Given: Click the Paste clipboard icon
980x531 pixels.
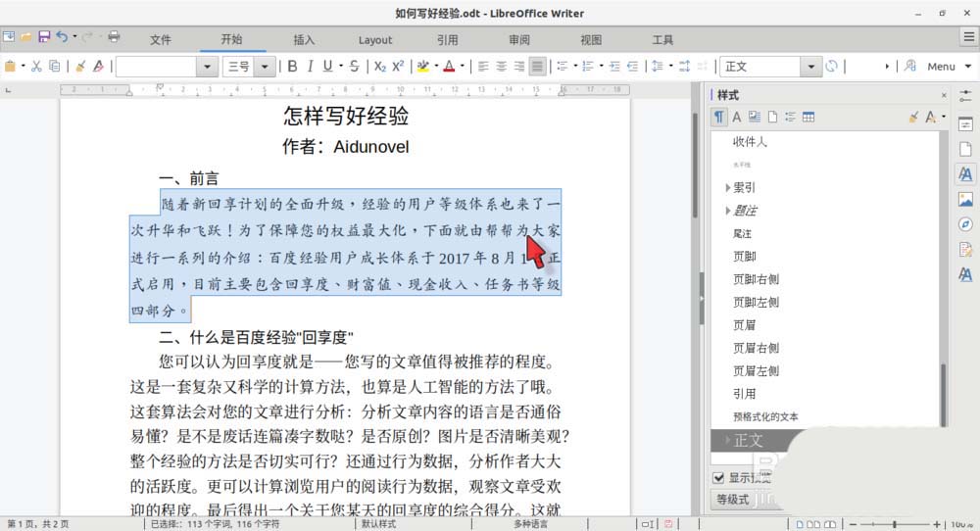Looking at the screenshot, I should point(10,67).
